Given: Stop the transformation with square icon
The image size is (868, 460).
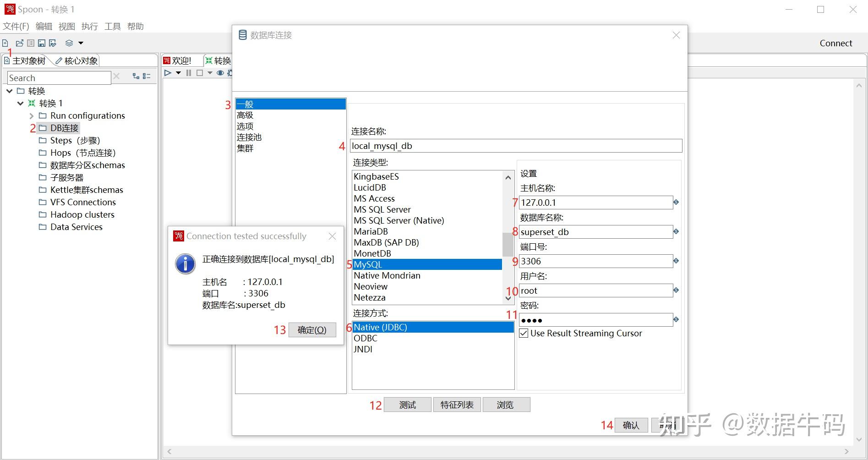Looking at the screenshot, I should coord(200,73).
